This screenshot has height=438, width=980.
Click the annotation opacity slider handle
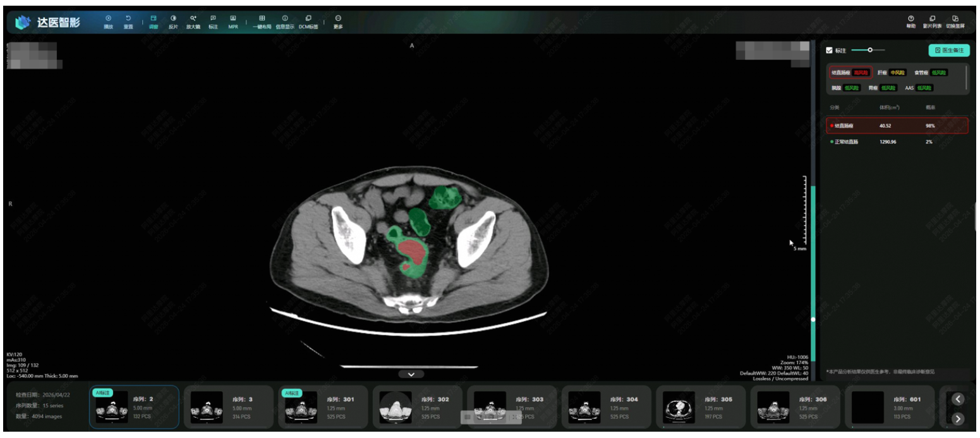(870, 50)
